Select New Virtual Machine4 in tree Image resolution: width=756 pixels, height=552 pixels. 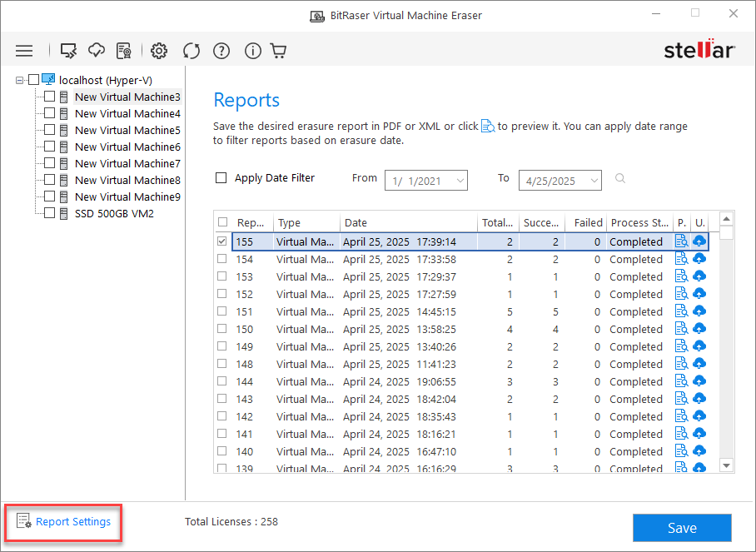tap(127, 113)
